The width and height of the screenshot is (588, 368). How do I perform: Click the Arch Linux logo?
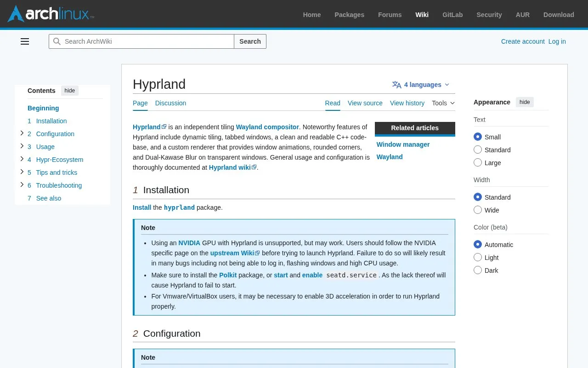pyautogui.click(x=51, y=14)
